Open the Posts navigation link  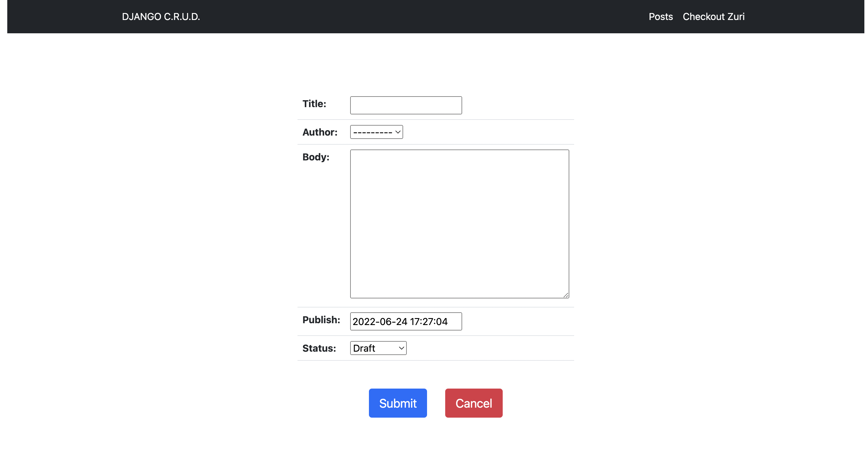click(x=660, y=16)
